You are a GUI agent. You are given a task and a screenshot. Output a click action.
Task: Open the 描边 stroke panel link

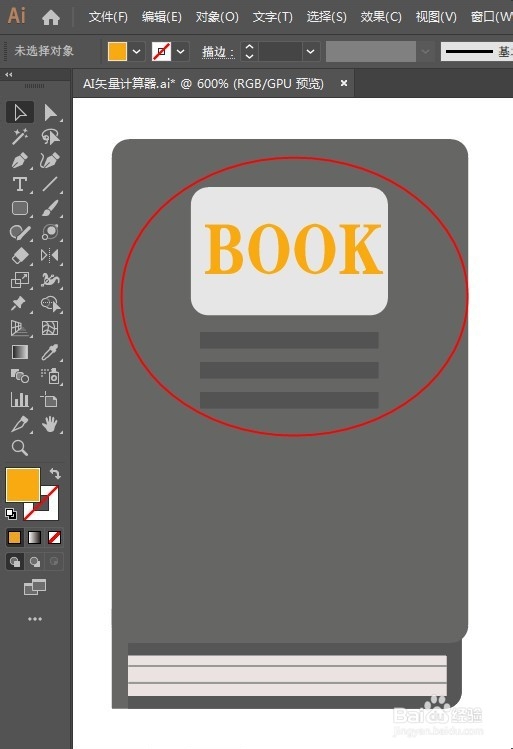pyautogui.click(x=217, y=52)
